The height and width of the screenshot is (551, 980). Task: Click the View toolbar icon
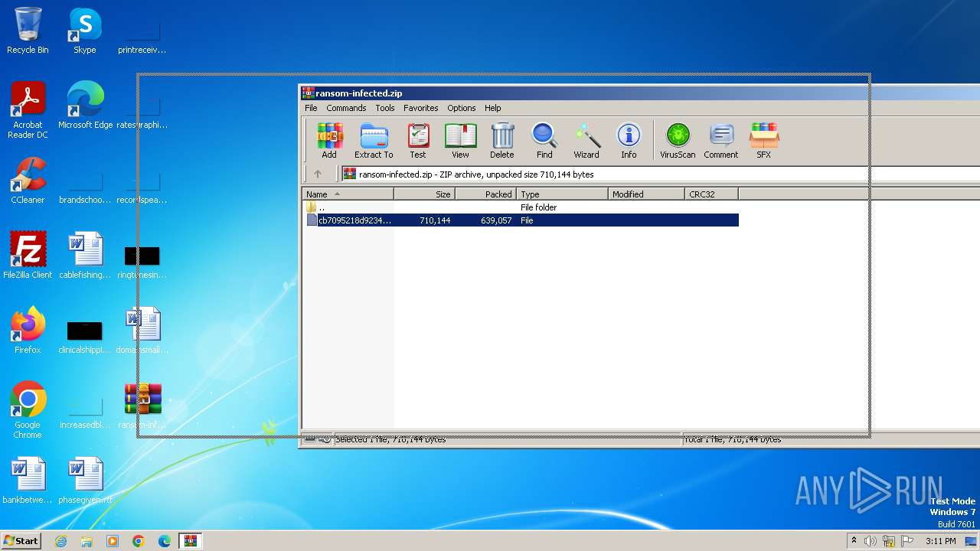[460, 140]
